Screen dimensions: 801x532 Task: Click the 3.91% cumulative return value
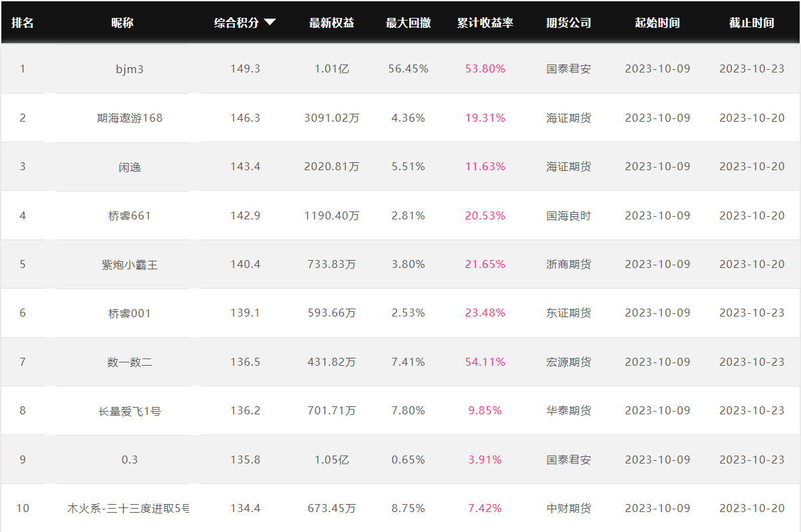485,460
